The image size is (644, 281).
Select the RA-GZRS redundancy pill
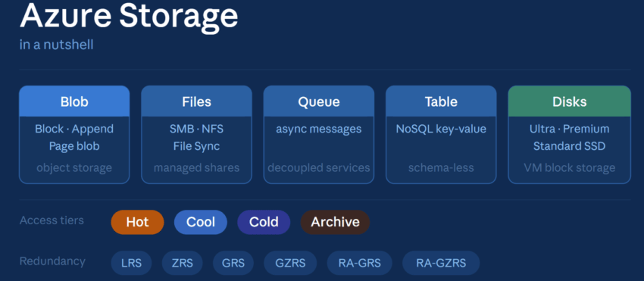(441, 263)
